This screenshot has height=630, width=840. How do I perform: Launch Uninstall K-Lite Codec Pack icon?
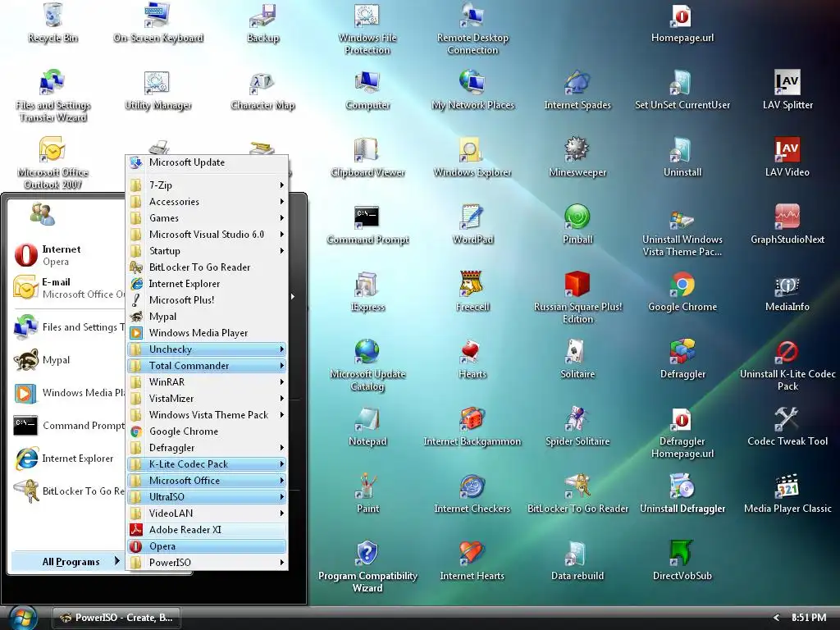[787, 365]
